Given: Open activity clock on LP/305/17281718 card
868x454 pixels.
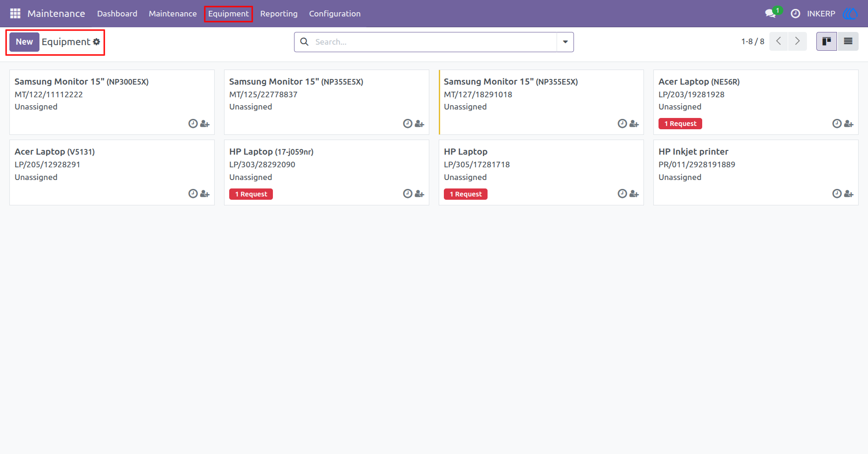Looking at the screenshot, I should (x=622, y=194).
